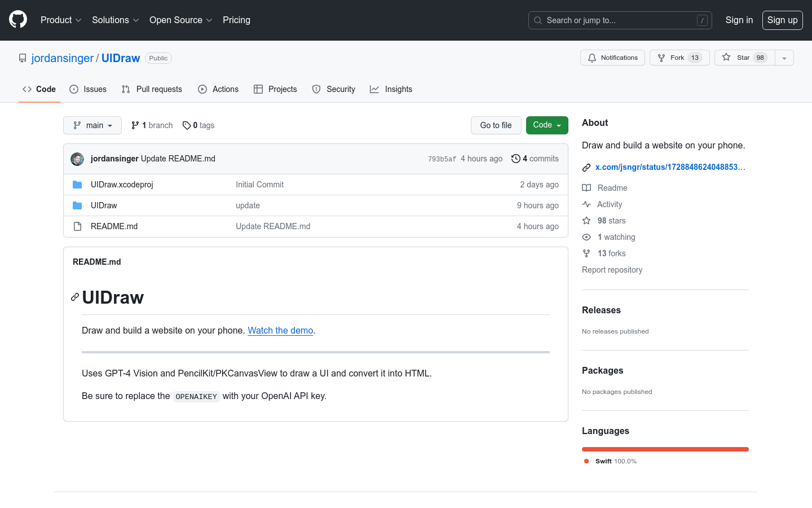812x508 pixels.
Task: Turn on Notifications for this repository
Action: (612, 58)
